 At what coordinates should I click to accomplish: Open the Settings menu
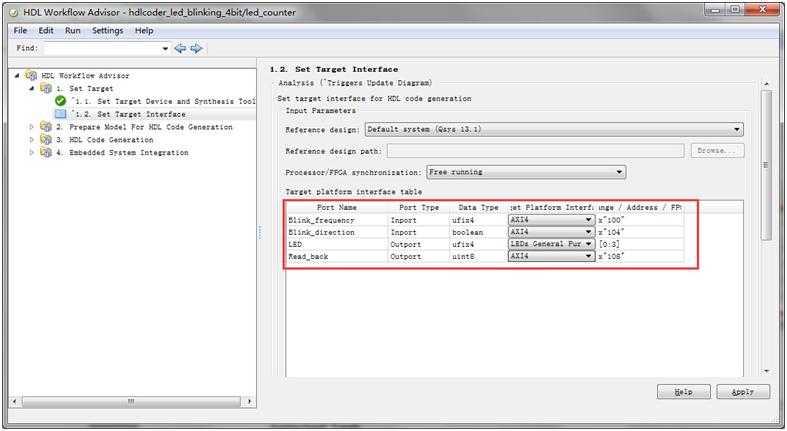(107, 31)
